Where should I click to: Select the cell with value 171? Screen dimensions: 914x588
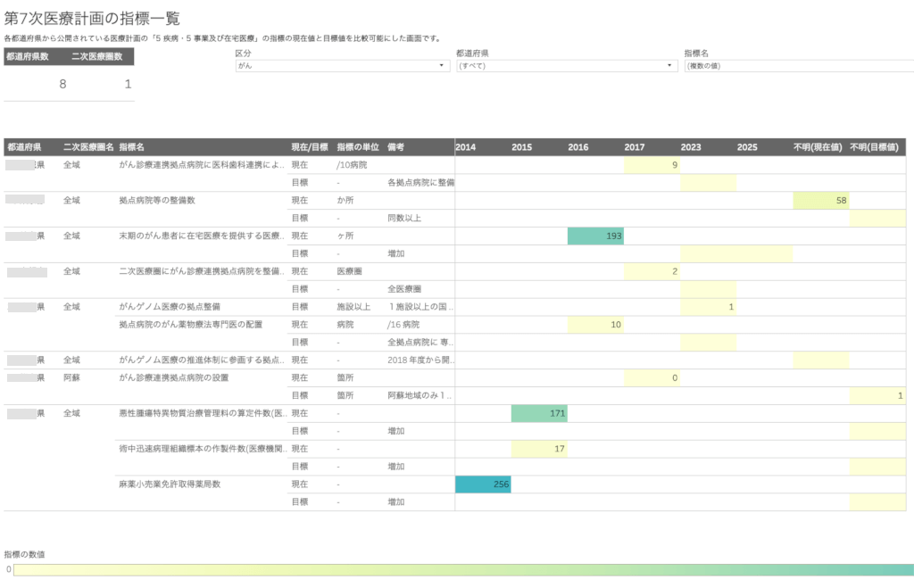(539, 414)
